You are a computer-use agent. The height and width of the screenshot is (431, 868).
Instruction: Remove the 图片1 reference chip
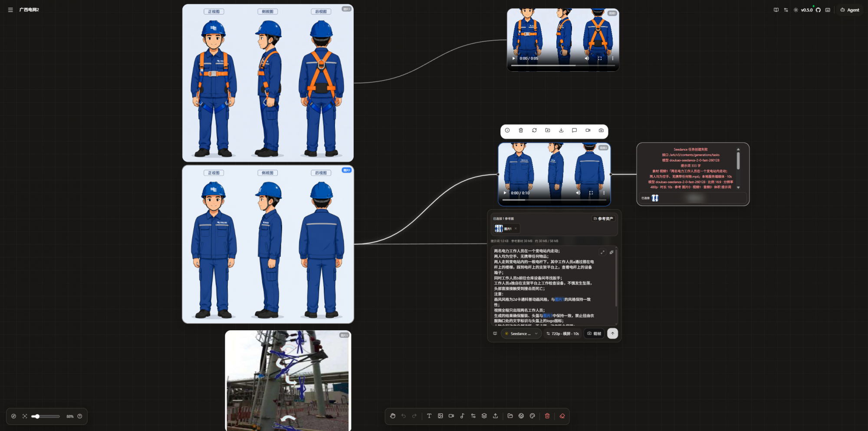click(516, 229)
